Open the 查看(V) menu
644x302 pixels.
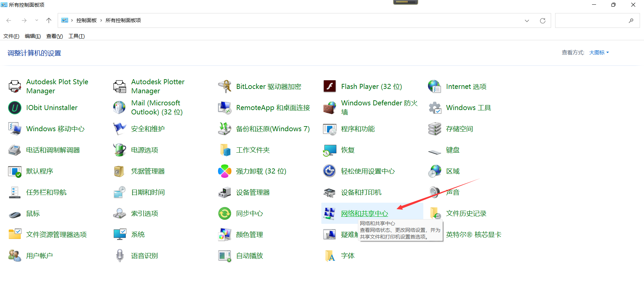pos(55,36)
